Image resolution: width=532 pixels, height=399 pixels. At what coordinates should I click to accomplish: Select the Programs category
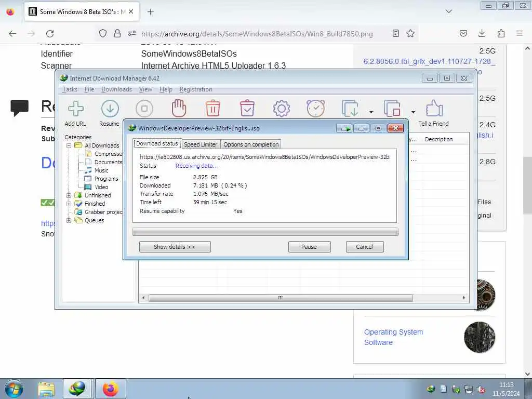tap(106, 179)
